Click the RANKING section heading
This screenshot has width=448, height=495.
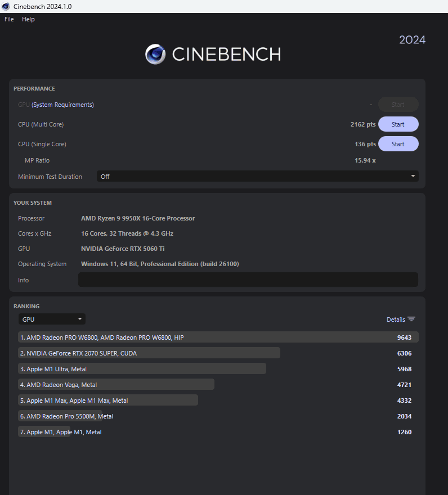(26, 306)
